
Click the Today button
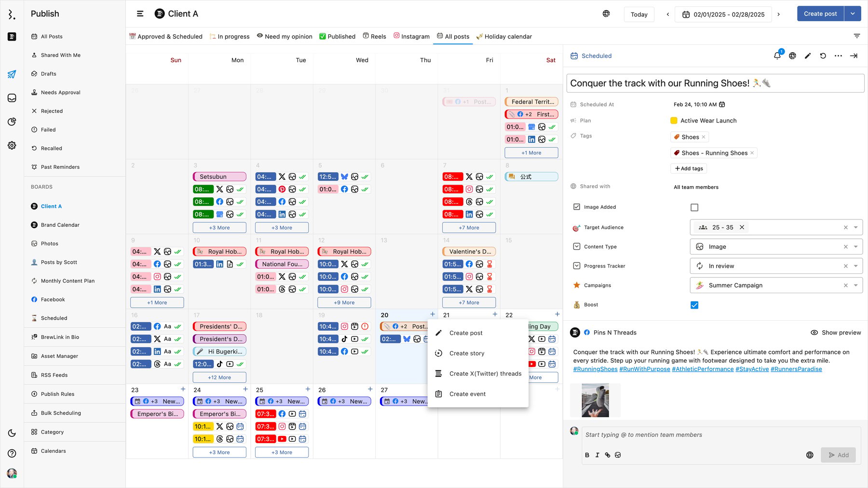click(639, 14)
